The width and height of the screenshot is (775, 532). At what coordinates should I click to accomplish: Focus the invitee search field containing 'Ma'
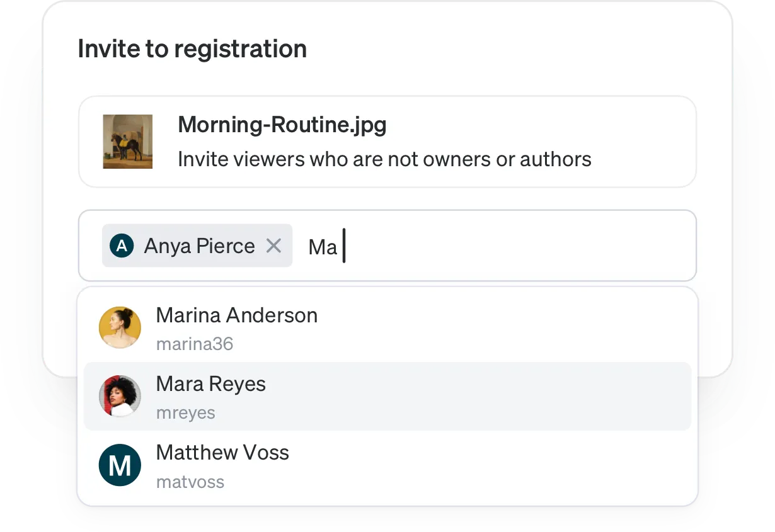pyautogui.click(x=387, y=246)
